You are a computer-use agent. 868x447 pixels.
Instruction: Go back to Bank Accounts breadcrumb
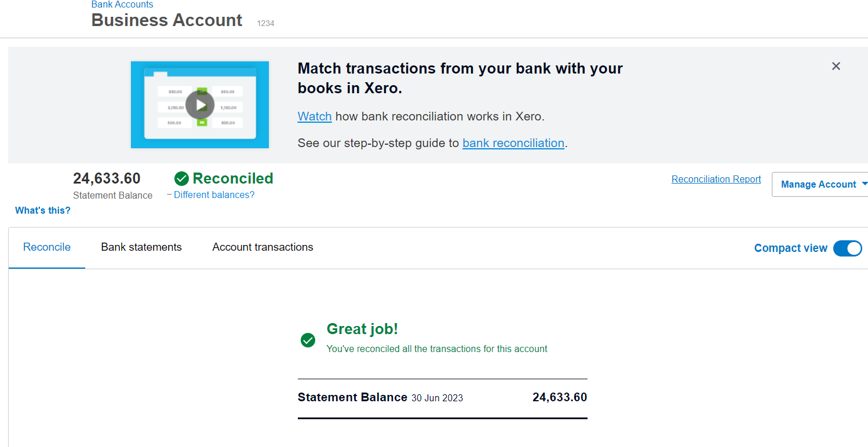click(122, 5)
